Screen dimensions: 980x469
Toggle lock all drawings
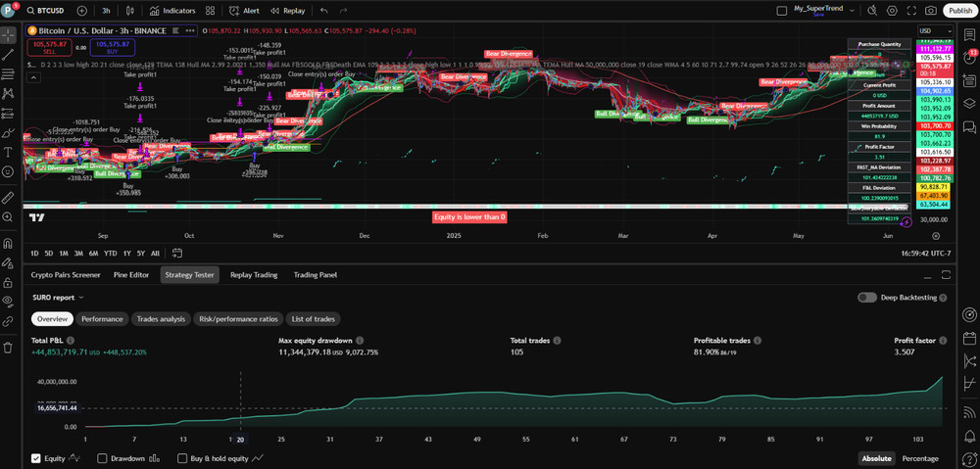pos(8,282)
